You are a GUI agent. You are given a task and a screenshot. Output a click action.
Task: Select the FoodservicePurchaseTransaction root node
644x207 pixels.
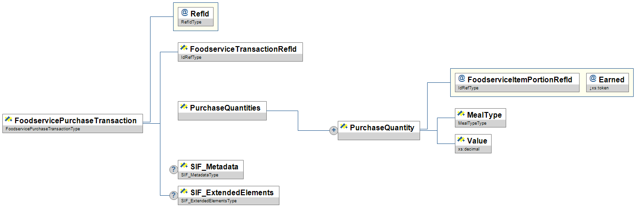75,120
